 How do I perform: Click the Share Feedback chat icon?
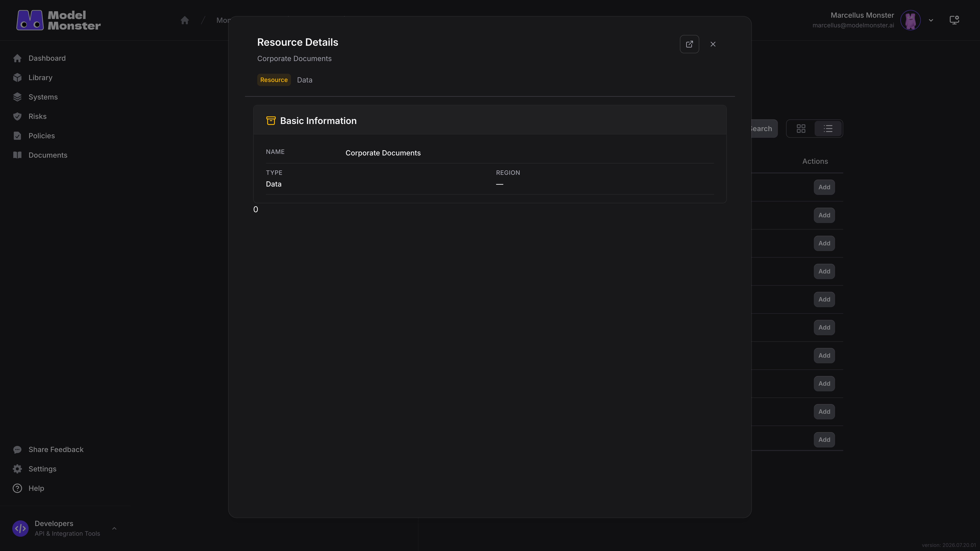click(x=17, y=449)
